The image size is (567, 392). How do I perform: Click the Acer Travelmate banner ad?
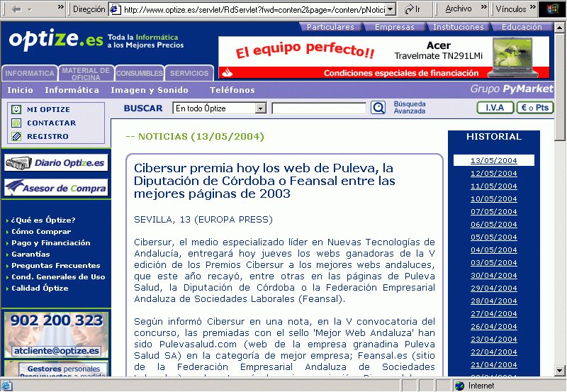point(384,57)
